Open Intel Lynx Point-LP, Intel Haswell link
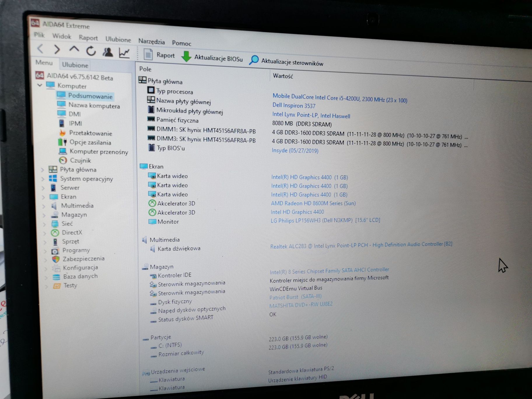This screenshot has height=399, width=532. pos(311,115)
